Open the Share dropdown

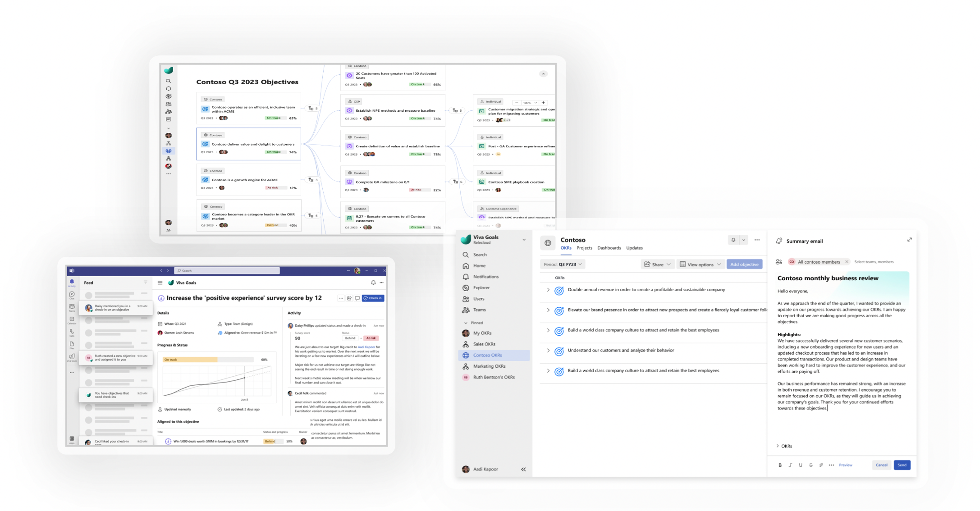657,265
